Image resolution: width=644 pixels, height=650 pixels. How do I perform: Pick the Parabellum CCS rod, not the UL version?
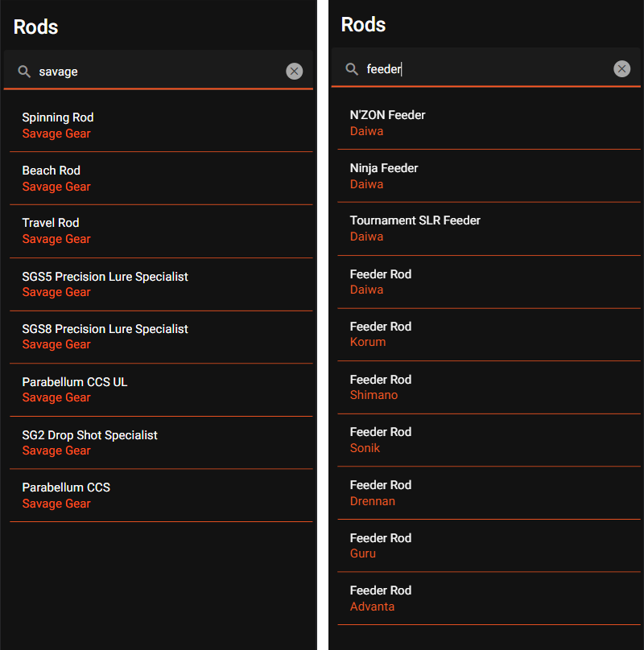point(161,496)
